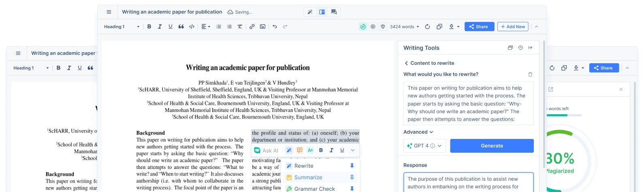
Task: Open the Heading 1 style dropdown
Action: pos(122,27)
